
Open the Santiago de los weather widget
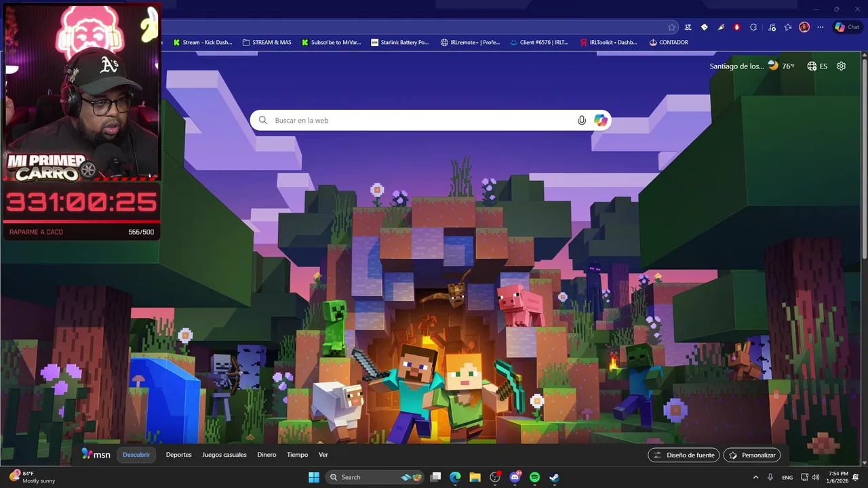(752, 66)
